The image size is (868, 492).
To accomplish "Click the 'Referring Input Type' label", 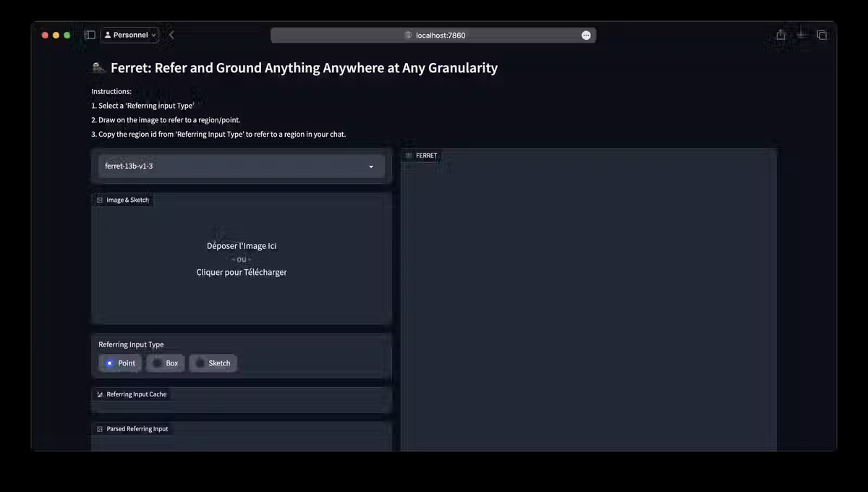I will (131, 344).
